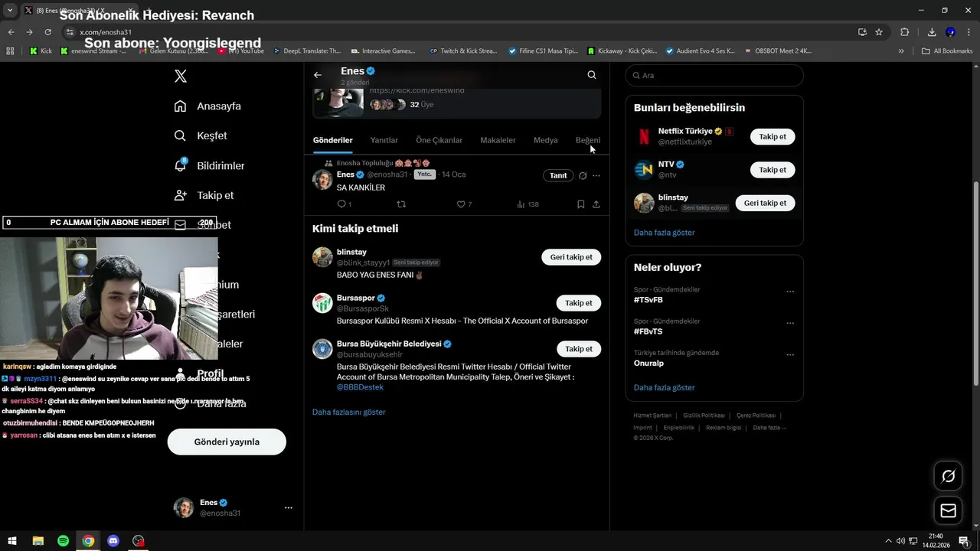Click the Gönderi yayınla button
Viewport: 980px width, 551px height.
click(x=227, y=442)
